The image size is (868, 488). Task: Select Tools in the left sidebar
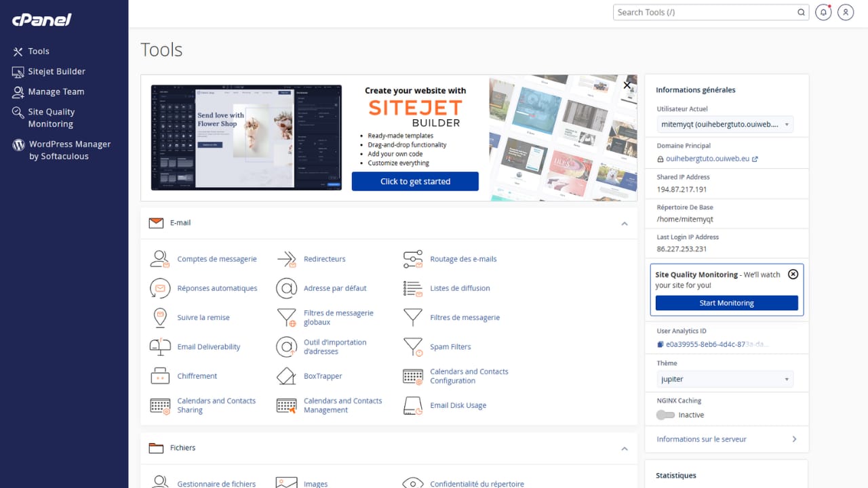tap(18, 51)
